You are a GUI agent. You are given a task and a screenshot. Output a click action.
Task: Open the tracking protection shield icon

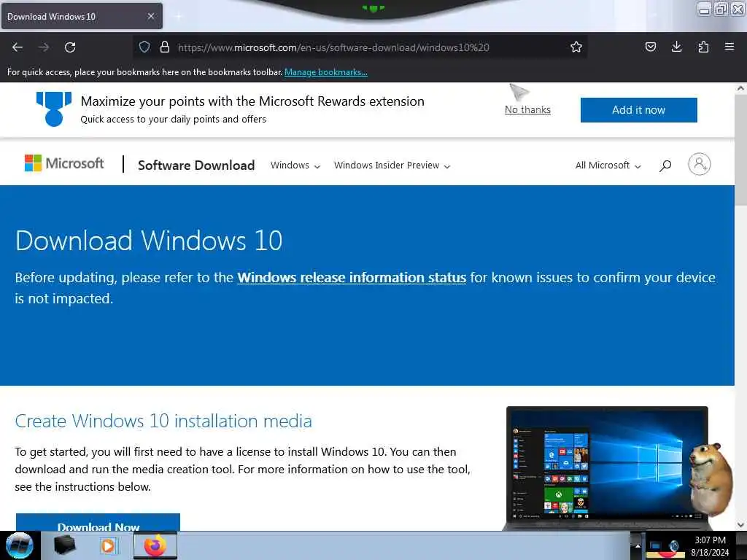pyautogui.click(x=144, y=47)
